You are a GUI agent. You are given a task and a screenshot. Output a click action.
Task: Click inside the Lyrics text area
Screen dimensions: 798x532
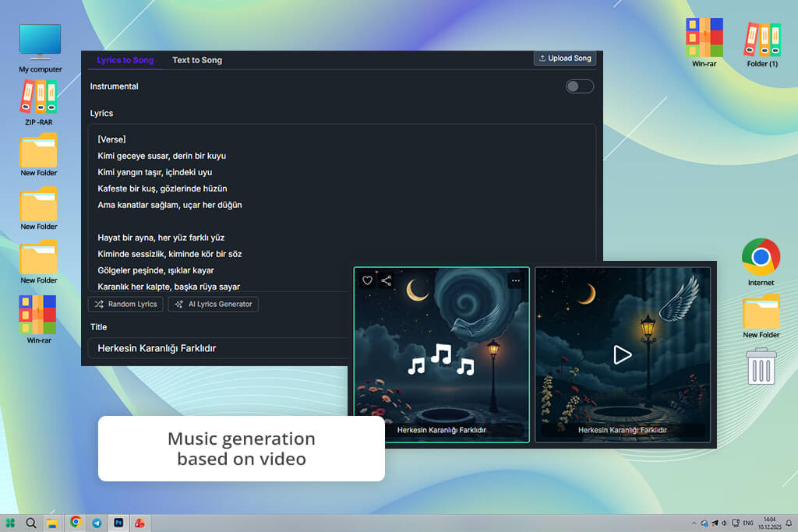[x=342, y=207]
